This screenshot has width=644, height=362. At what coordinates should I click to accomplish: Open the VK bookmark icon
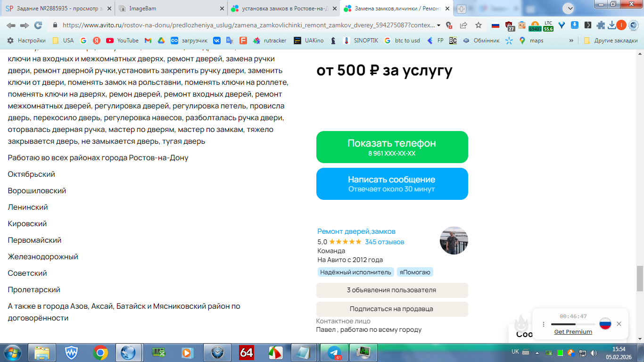pos(217,41)
